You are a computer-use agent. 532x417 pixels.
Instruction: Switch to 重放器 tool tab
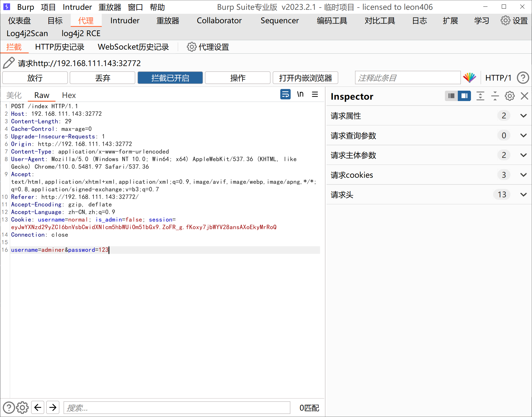pyautogui.click(x=168, y=20)
